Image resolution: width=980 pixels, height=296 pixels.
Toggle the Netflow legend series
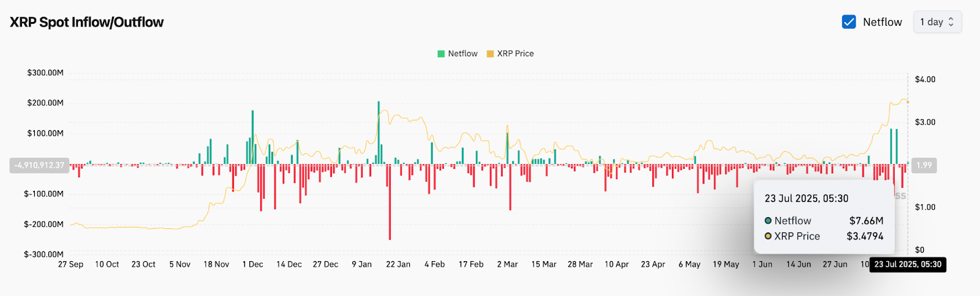point(458,54)
